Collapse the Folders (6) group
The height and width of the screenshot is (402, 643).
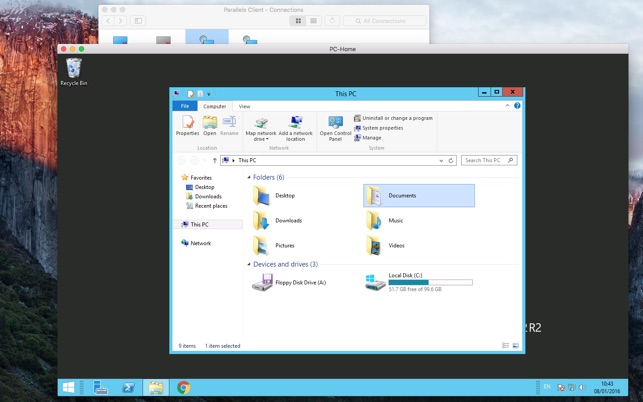249,177
